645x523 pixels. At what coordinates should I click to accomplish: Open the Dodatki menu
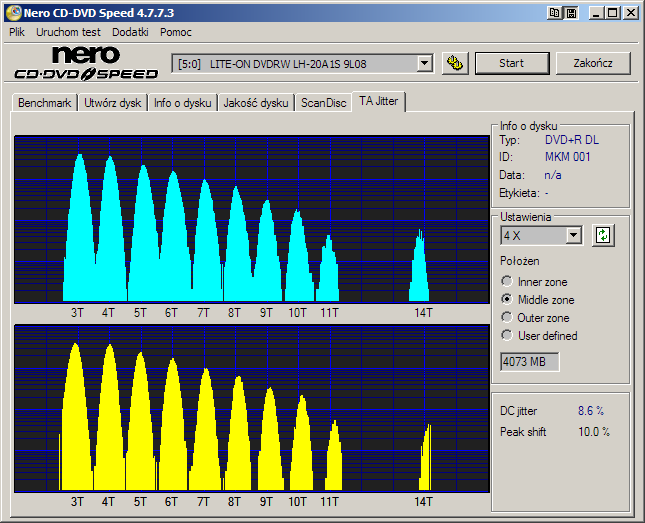coord(130,32)
